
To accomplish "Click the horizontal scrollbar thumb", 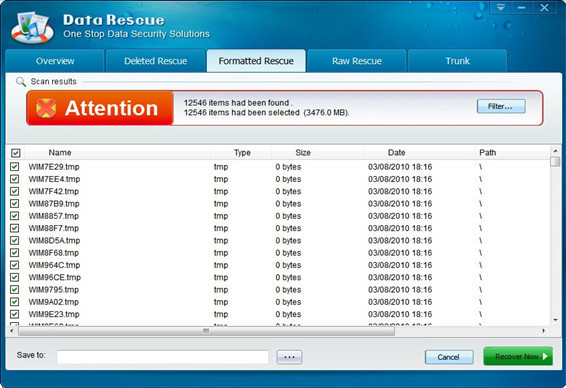I will pyautogui.click(x=206, y=331).
